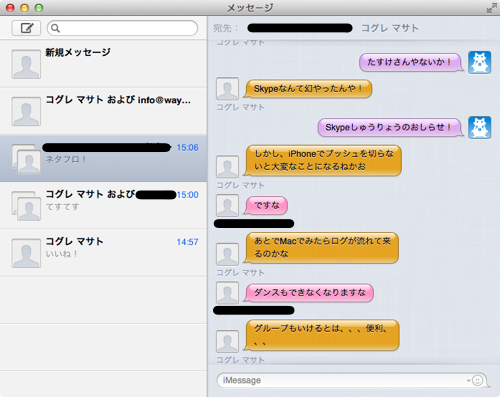Click the ですな pink bubble
The width and height of the screenshot is (500, 397).
[x=266, y=206]
